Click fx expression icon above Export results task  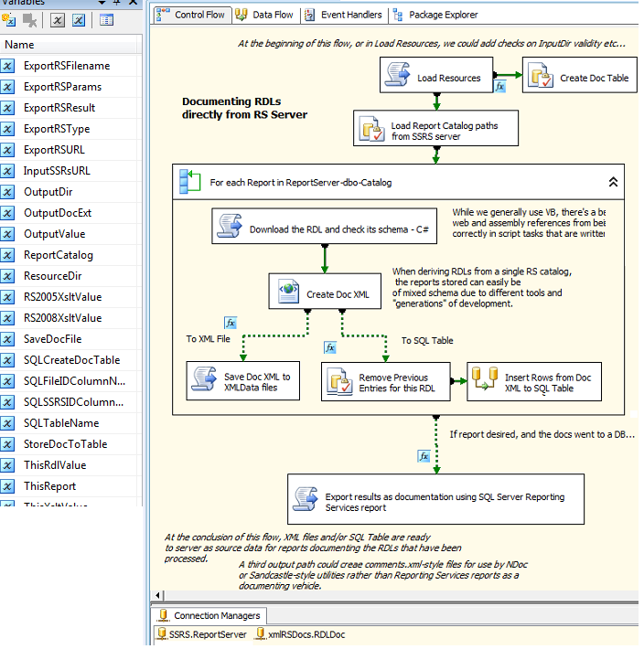click(x=424, y=456)
